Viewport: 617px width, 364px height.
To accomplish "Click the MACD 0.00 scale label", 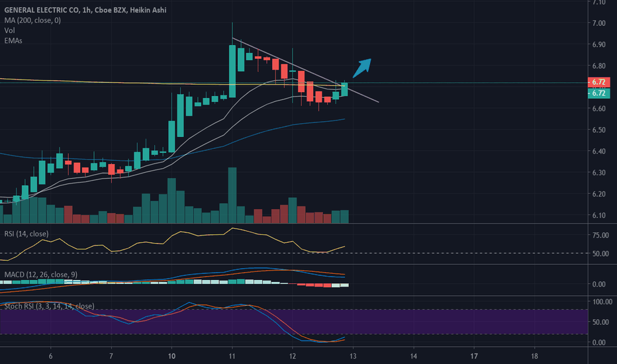I will pyautogui.click(x=599, y=284).
